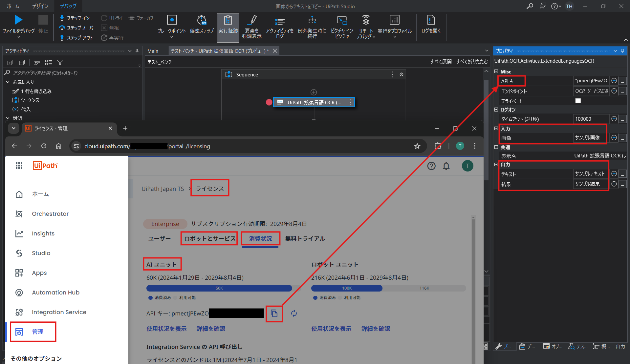The width and height of the screenshot is (630, 364).
Task: Switch to the ホーム ribbon tab
Action: [x=13, y=6]
